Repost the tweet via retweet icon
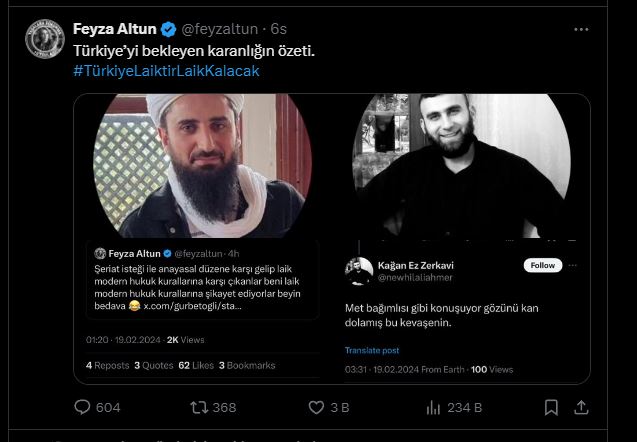 click(x=199, y=408)
